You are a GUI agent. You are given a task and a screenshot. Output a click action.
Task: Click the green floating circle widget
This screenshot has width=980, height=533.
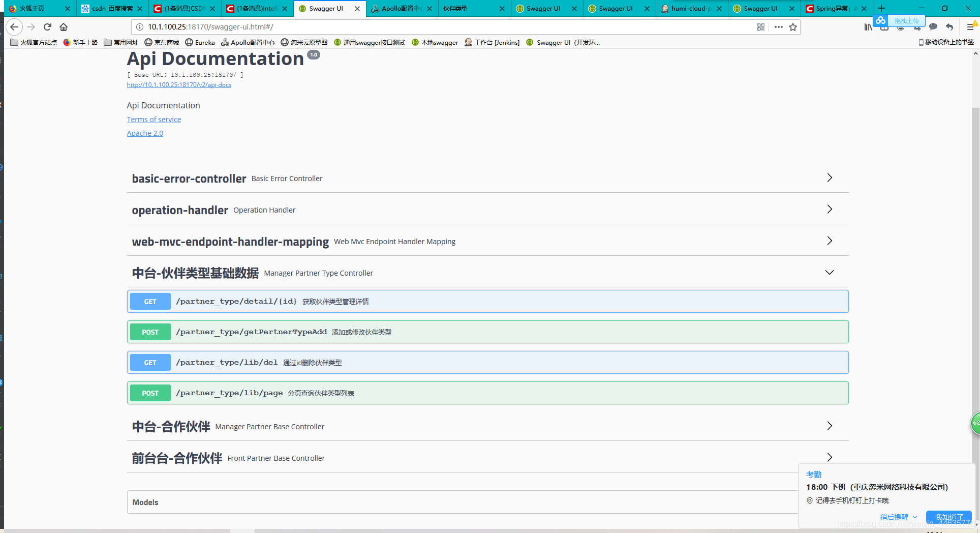pyautogui.click(x=975, y=423)
